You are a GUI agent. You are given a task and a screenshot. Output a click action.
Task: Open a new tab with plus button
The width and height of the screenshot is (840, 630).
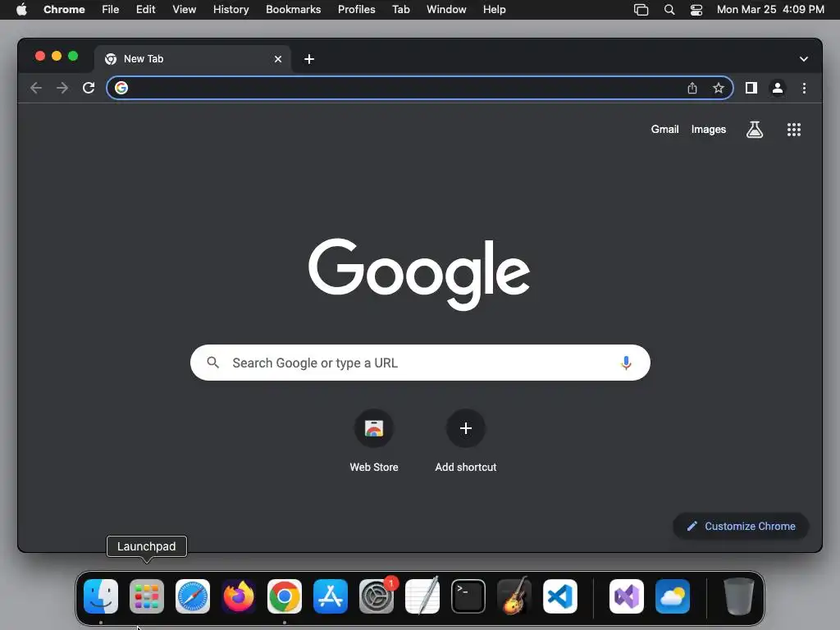309,59
